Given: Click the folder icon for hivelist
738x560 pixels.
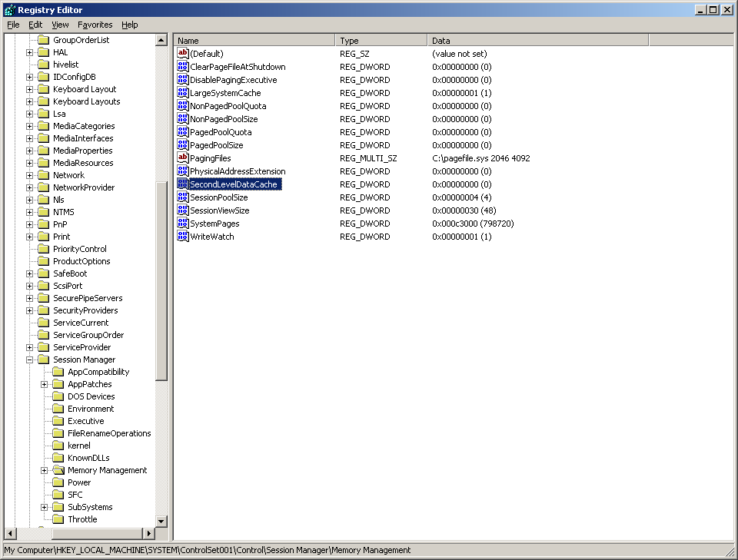Looking at the screenshot, I should pyautogui.click(x=43, y=65).
